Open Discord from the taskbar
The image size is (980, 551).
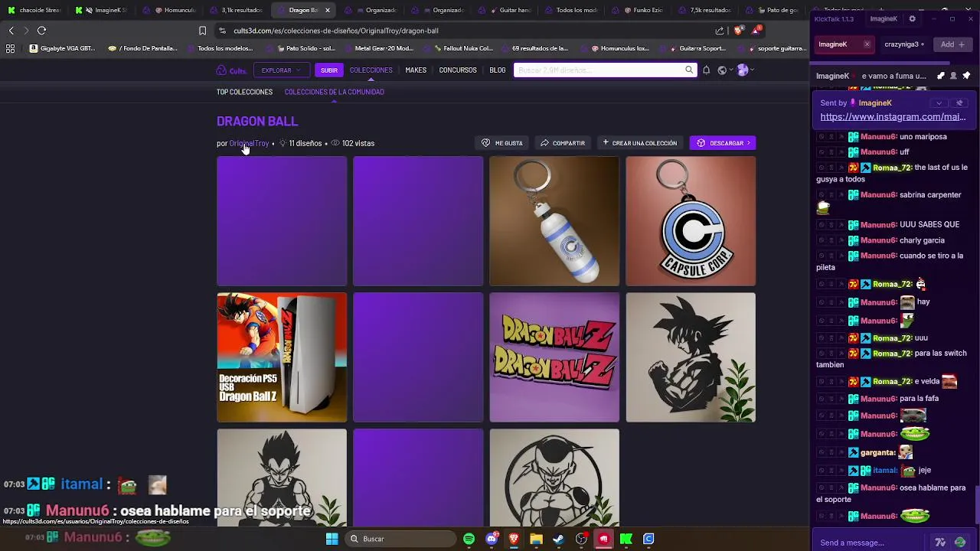(x=492, y=539)
